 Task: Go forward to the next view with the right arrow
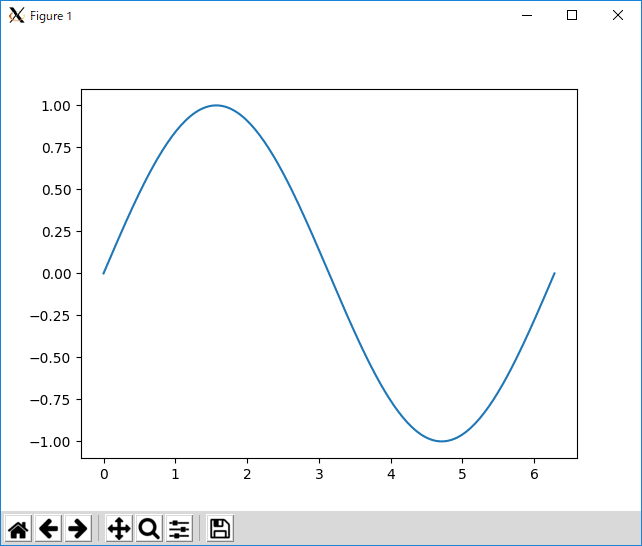[78, 528]
